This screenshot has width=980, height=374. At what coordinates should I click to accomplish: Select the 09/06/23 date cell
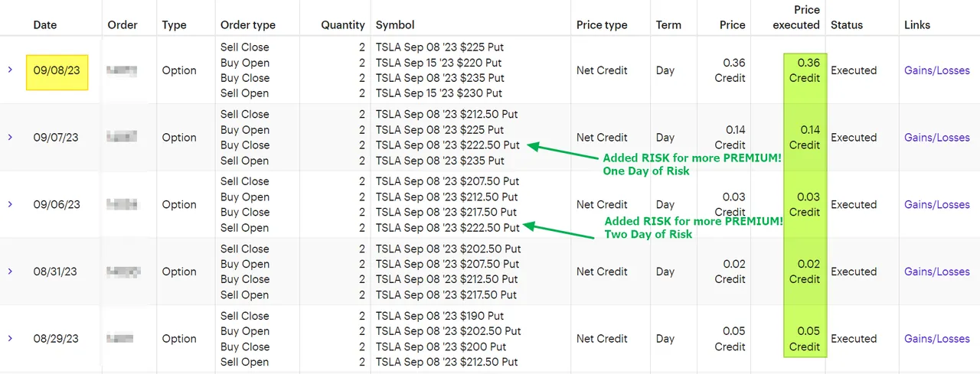[57, 205]
